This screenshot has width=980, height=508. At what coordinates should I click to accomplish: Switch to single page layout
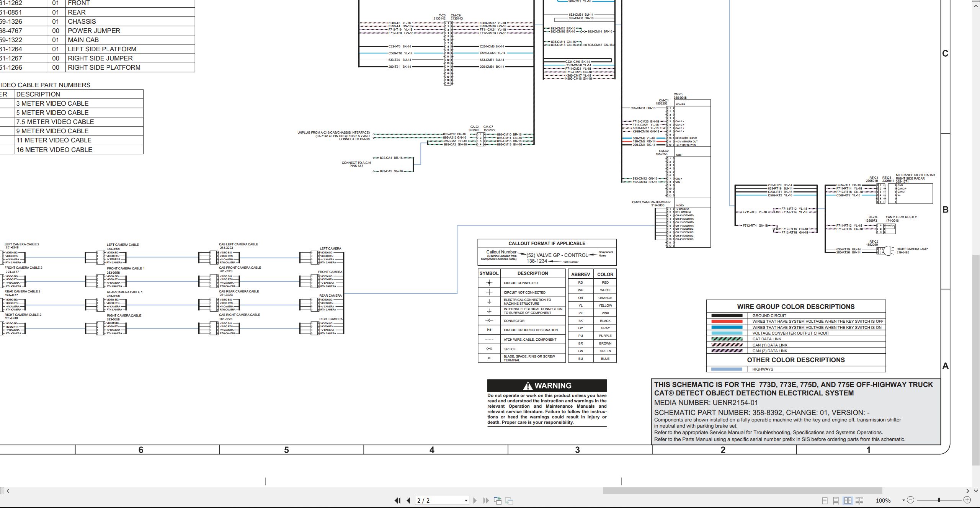coord(825,500)
